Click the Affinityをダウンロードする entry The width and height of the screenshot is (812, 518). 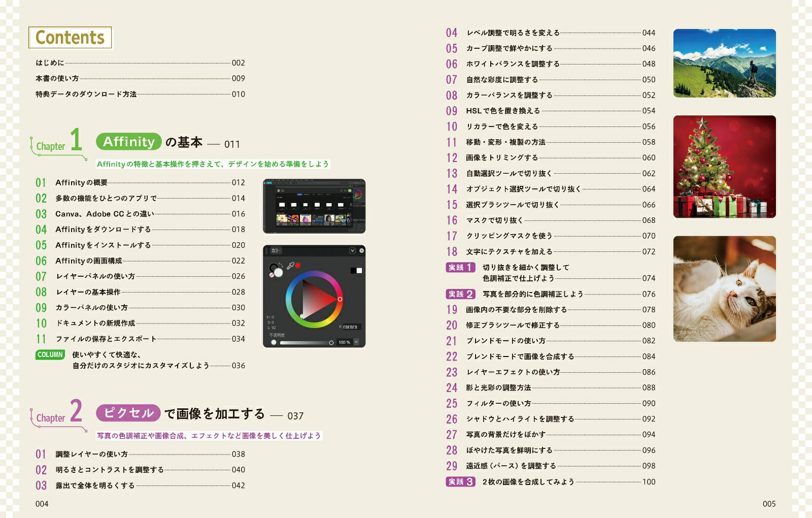(140, 230)
